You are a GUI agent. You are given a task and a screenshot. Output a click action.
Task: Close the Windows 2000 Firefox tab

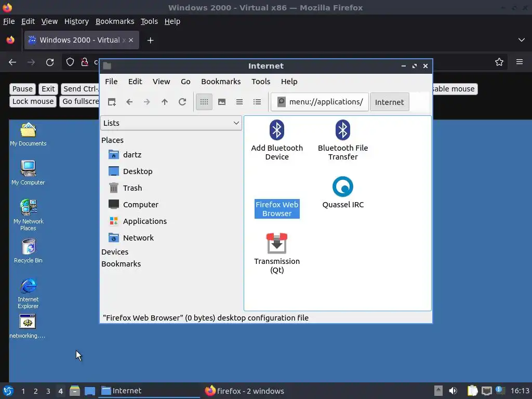tap(131, 40)
